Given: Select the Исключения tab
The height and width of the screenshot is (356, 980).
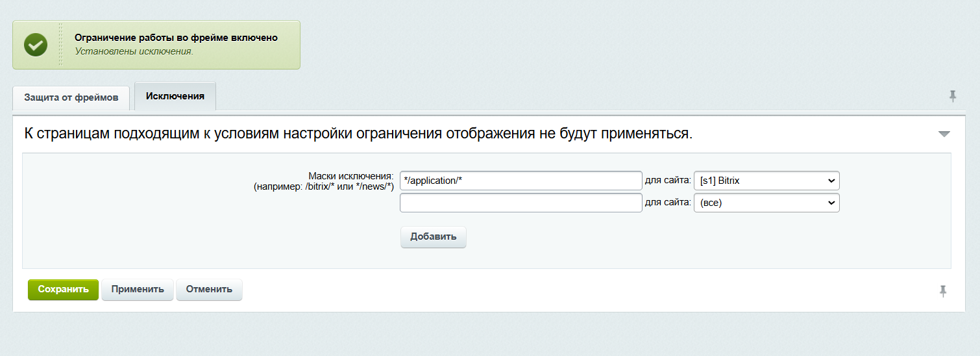Looking at the screenshot, I should point(175,96).
